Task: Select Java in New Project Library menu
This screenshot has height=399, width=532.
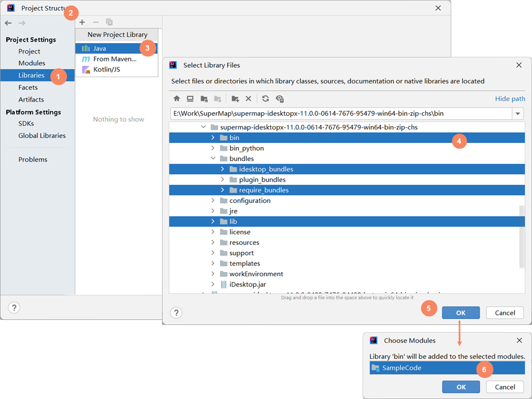Action: pos(100,48)
